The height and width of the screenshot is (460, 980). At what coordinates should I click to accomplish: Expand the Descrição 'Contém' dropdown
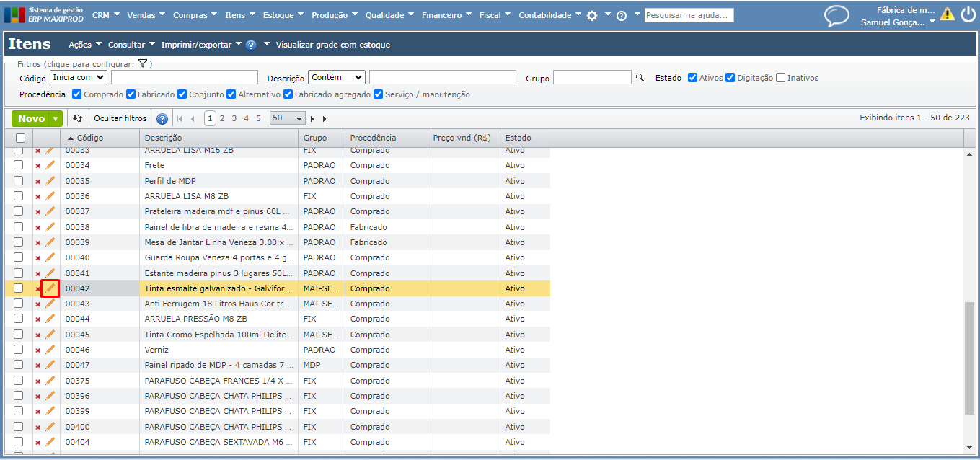pos(337,77)
